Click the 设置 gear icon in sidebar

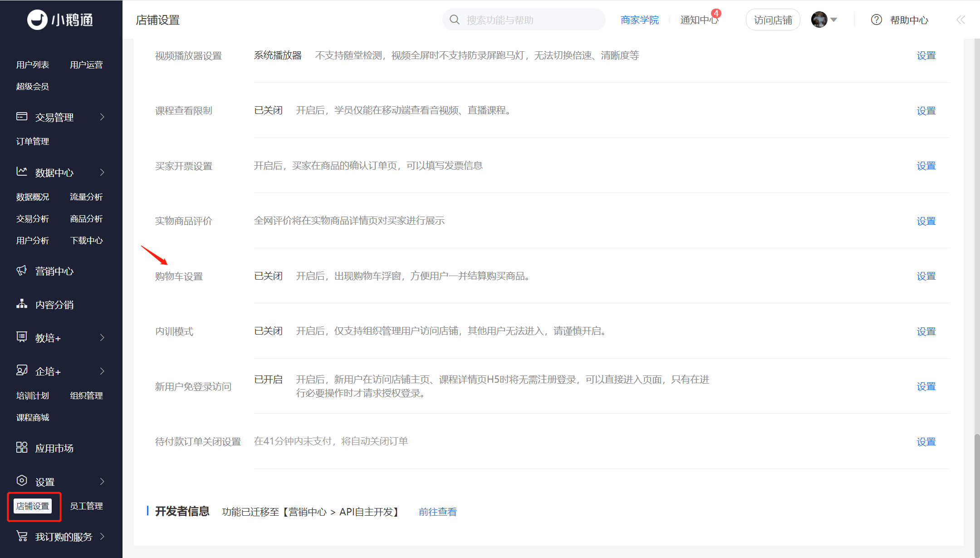pos(22,481)
